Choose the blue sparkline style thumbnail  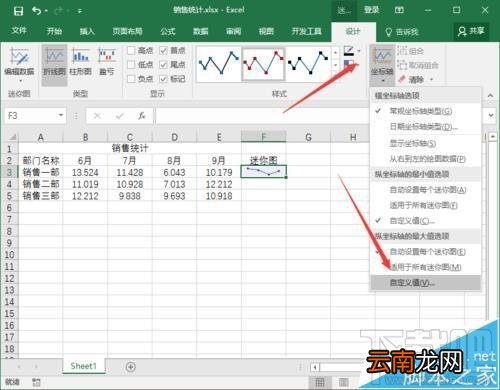pyautogui.click(x=218, y=64)
